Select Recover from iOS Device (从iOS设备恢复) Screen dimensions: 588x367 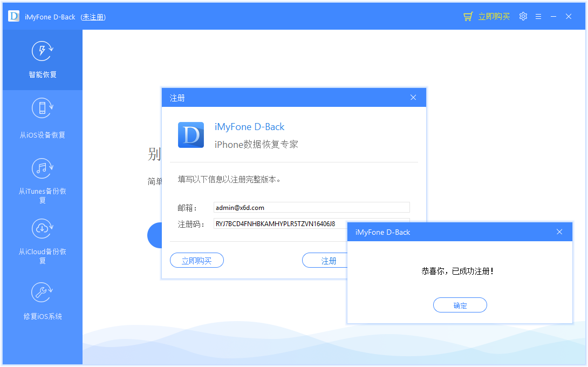click(43, 118)
